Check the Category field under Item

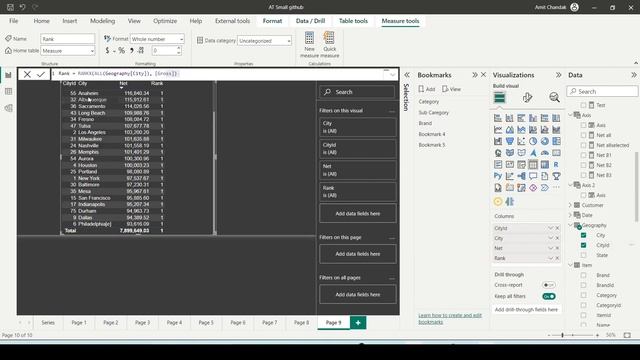coord(583,295)
